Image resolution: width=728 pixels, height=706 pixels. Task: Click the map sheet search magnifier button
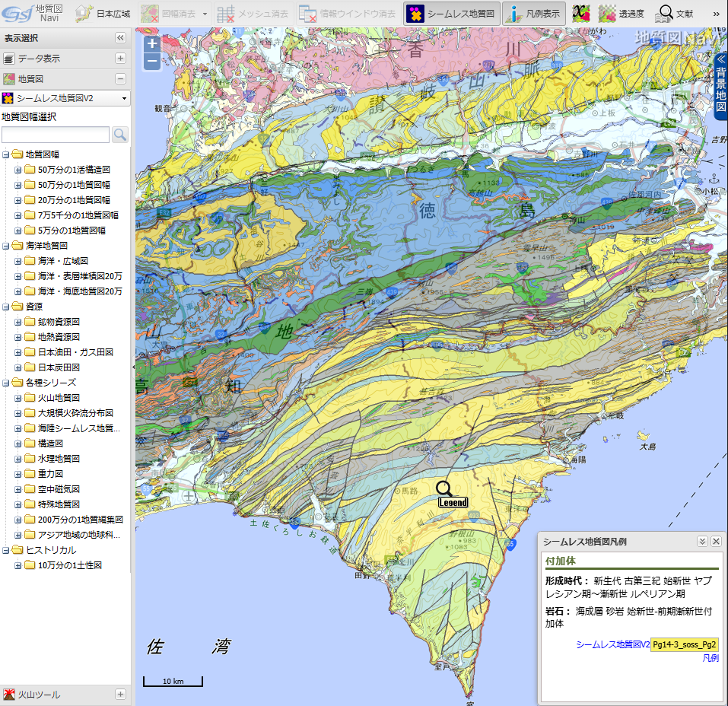(119, 135)
